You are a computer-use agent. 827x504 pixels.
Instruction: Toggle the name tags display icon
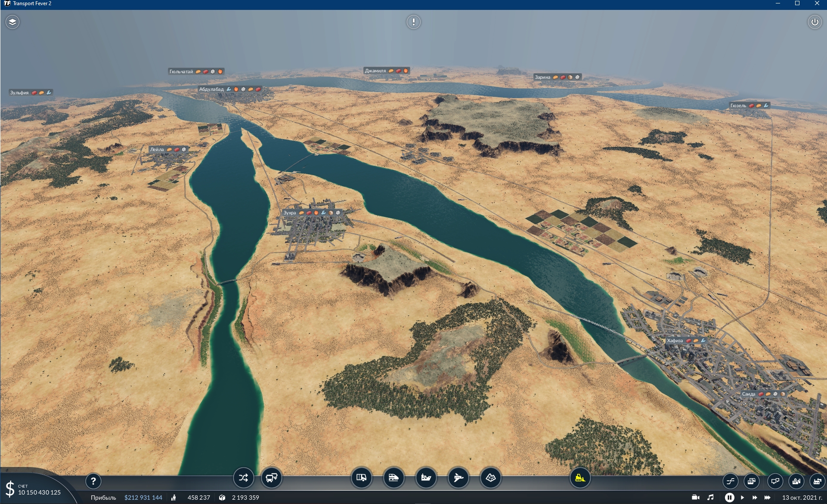(775, 481)
